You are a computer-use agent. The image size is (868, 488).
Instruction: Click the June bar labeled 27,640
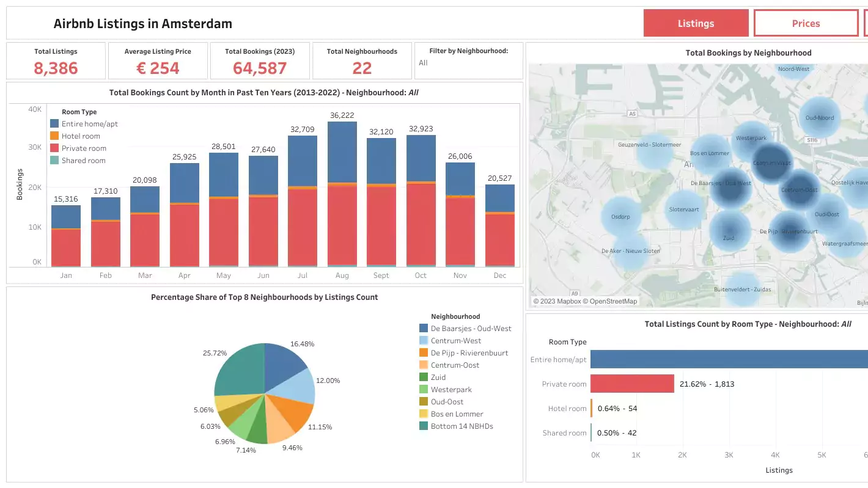tap(263, 211)
